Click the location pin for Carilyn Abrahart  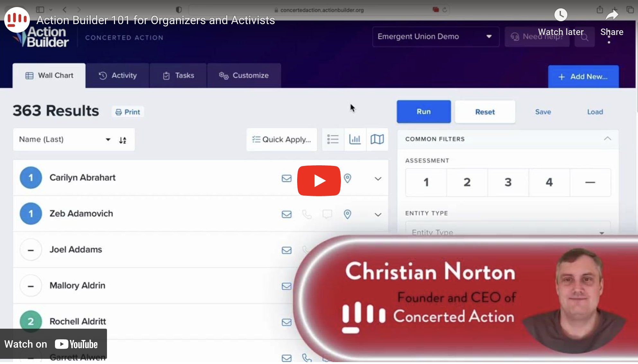(x=347, y=178)
